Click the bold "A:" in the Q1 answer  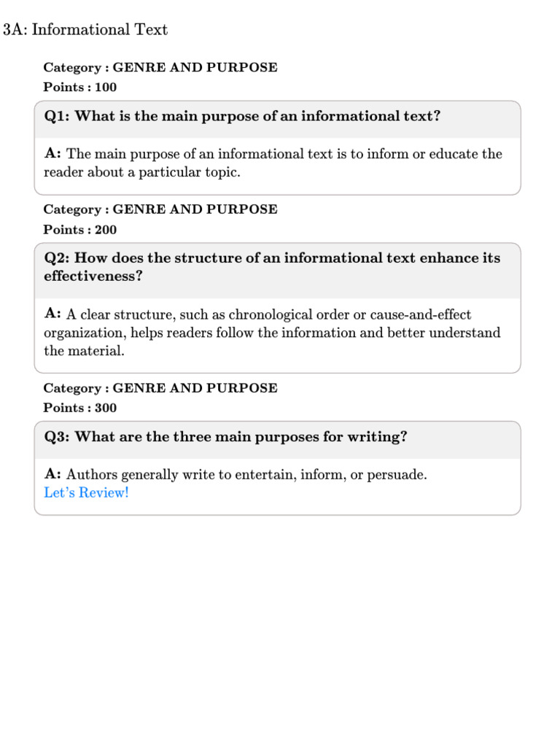click(x=53, y=154)
